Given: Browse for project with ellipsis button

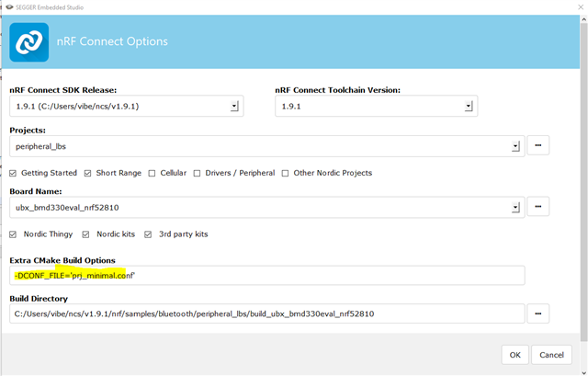Looking at the screenshot, I should pos(538,146).
